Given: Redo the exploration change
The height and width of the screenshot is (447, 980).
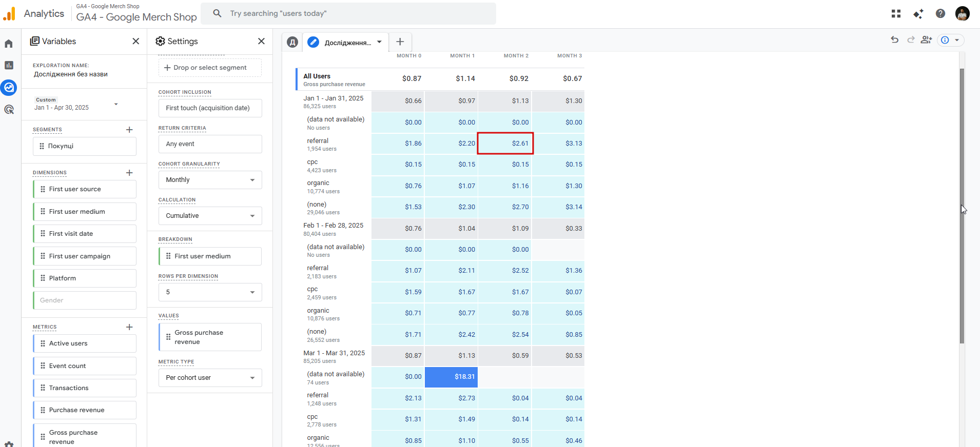Looking at the screenshot, I should (x=911, y=39).
